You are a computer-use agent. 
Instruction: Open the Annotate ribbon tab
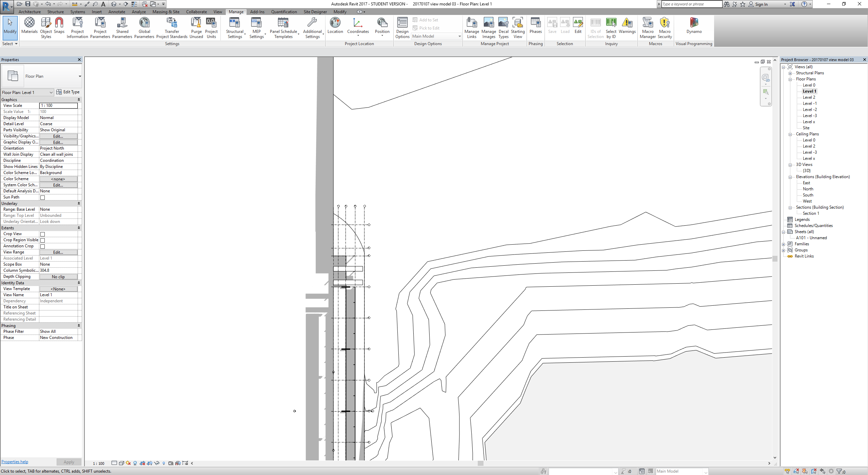[x=117, y=12]
